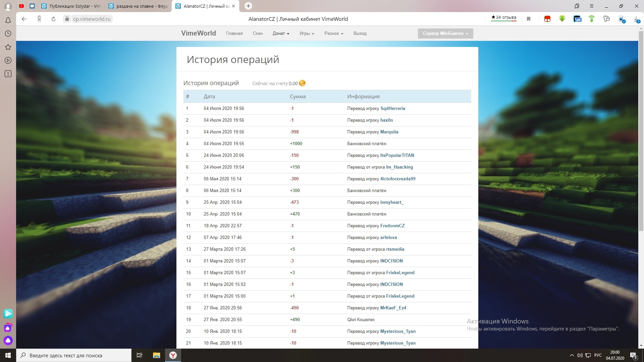Open player 4ictoforzvezda99 link
644x362 pixels.
(x=398, y=179)
